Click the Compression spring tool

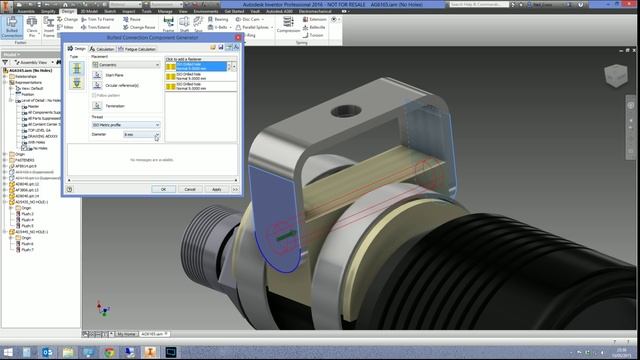point(288,24)
